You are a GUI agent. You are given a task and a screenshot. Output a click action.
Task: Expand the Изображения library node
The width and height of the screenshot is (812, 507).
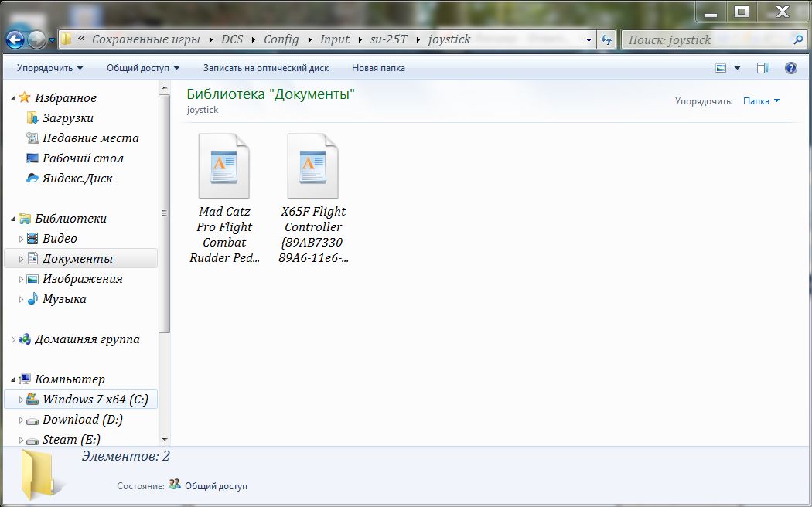21,279
